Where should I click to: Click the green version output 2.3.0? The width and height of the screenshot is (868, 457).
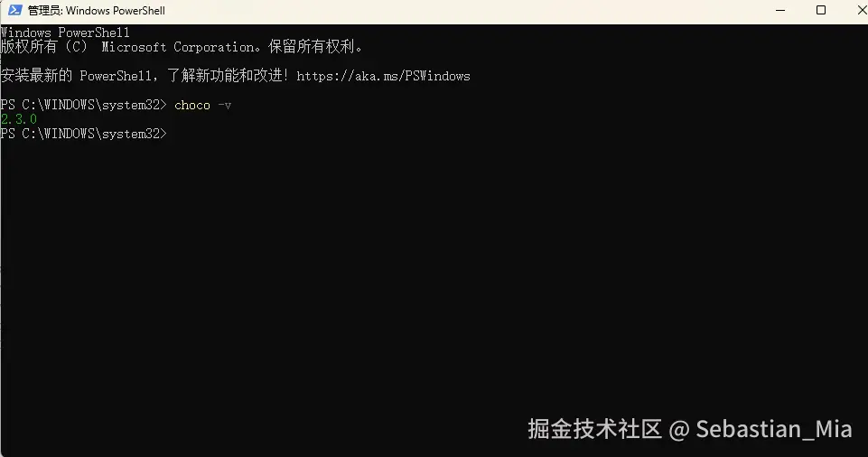(x=19, y=119)
